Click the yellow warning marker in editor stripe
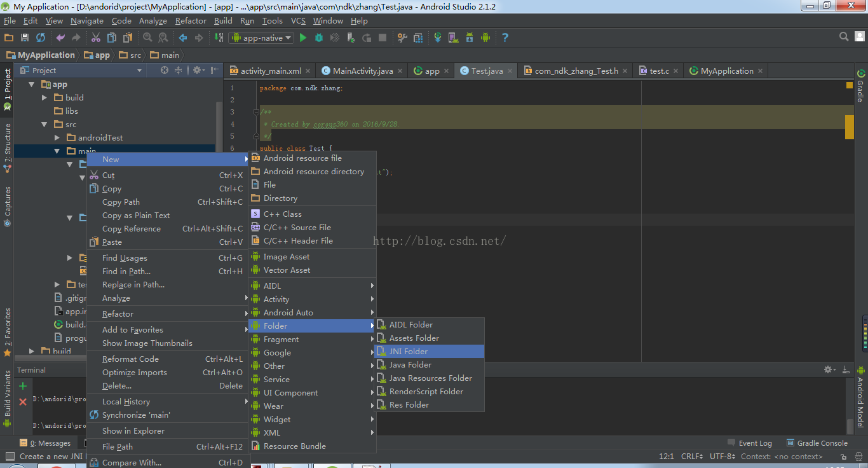The width and height of the screenshot is (868, 468). click(849, 127)
